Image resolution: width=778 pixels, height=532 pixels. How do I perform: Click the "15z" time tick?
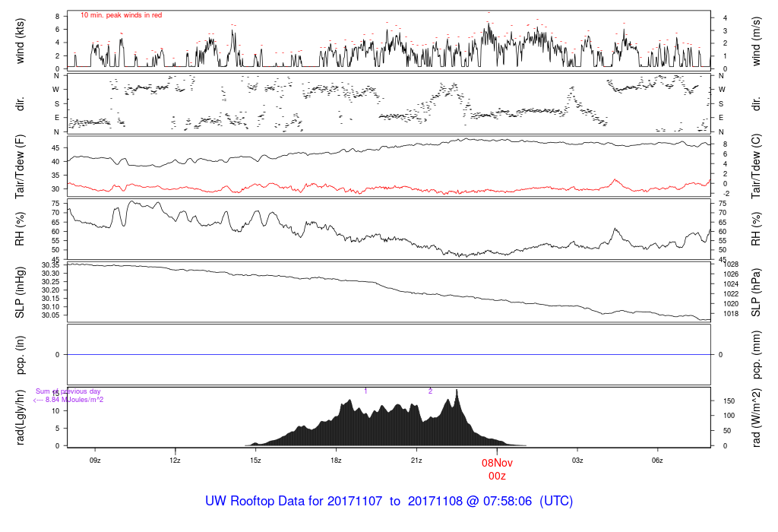[255, 461]
